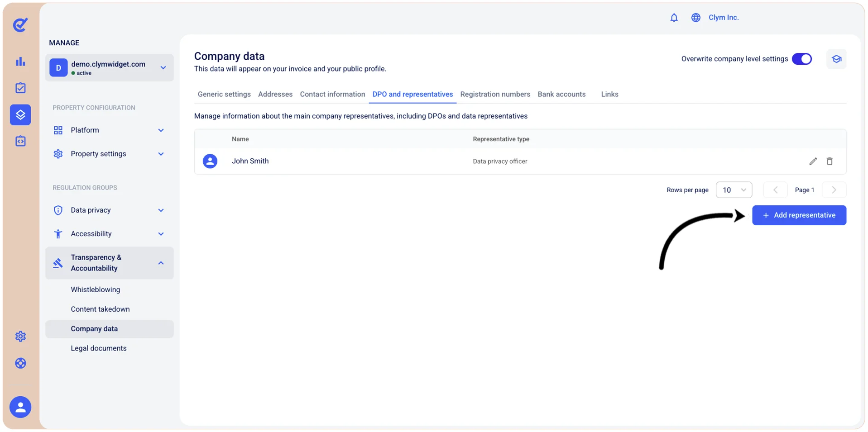Open Legal documents in sidebar

[99, 348]
